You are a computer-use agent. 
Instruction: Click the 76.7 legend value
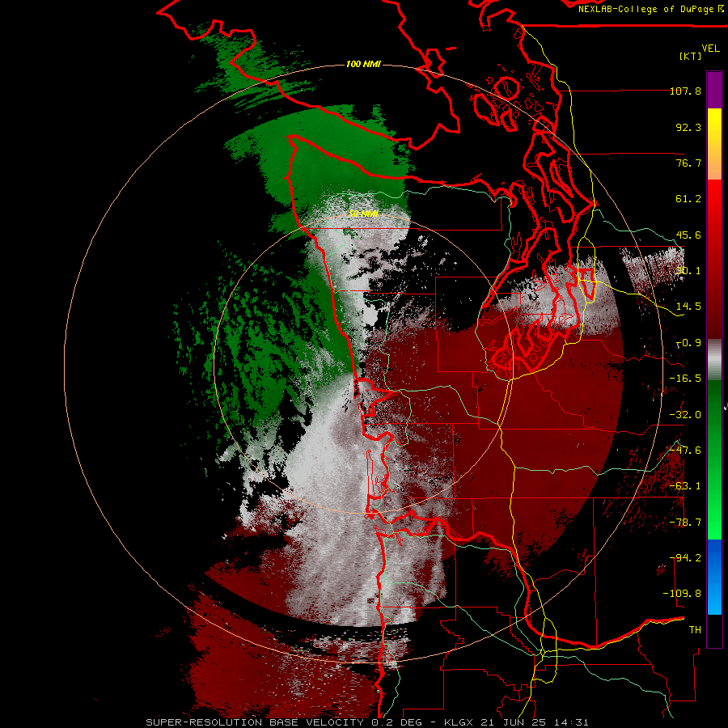coord(688,163)
